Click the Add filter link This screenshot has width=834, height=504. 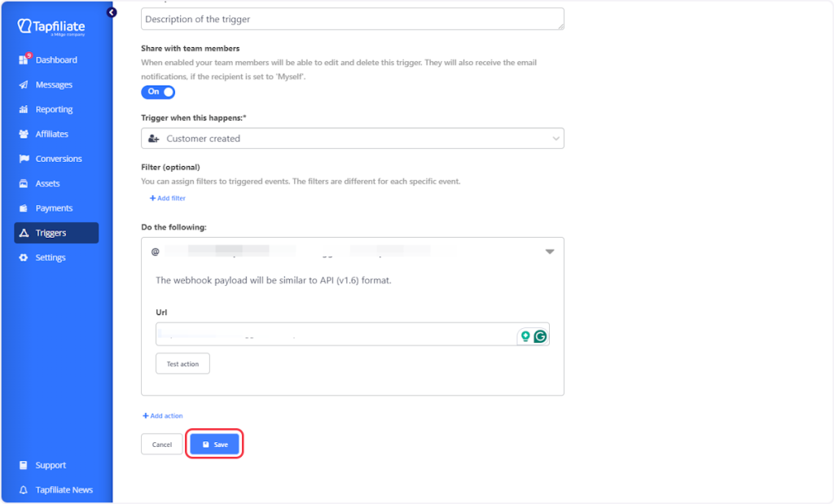(168, 198)
